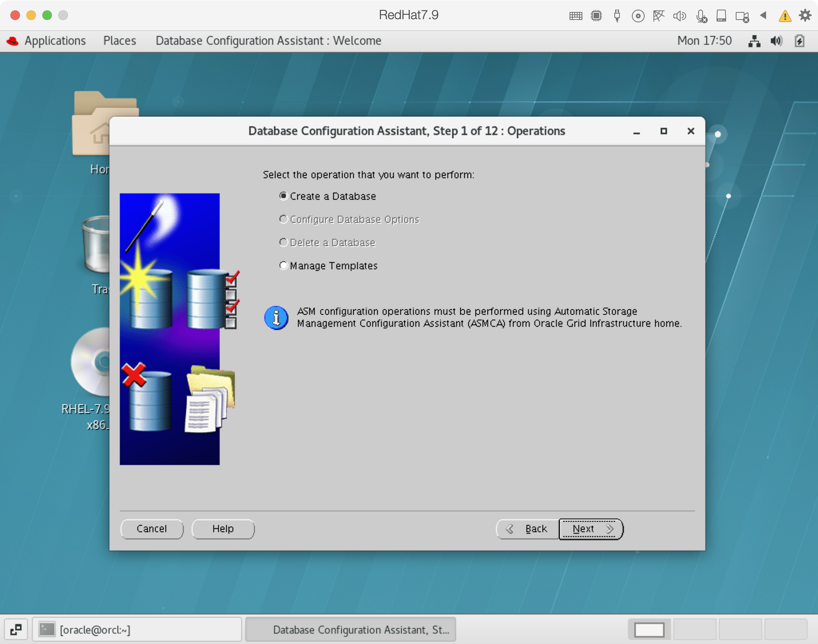The height and width of the screenshot is (644, 818).
Task: Open the Places menu
Action: tap(119, 41)
